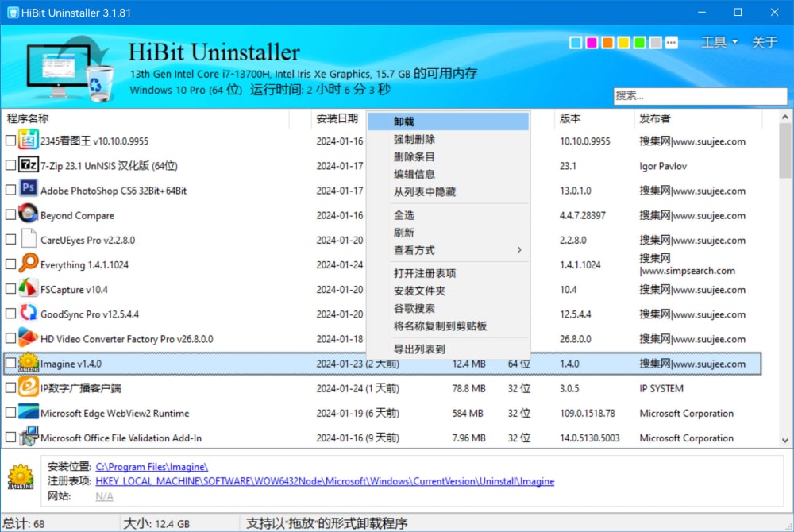This screenshot has height=532, width=794.
Task: Pick the orange theme swatch
Action: [607, 43]
